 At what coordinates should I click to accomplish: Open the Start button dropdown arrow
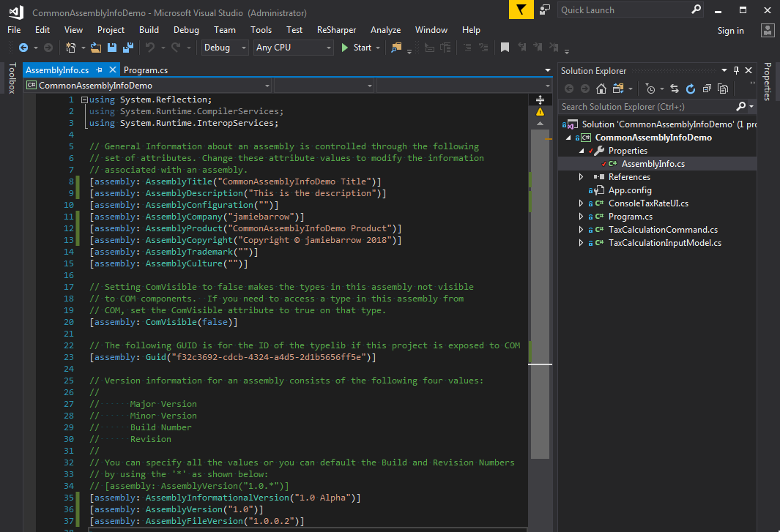point(378,48)
